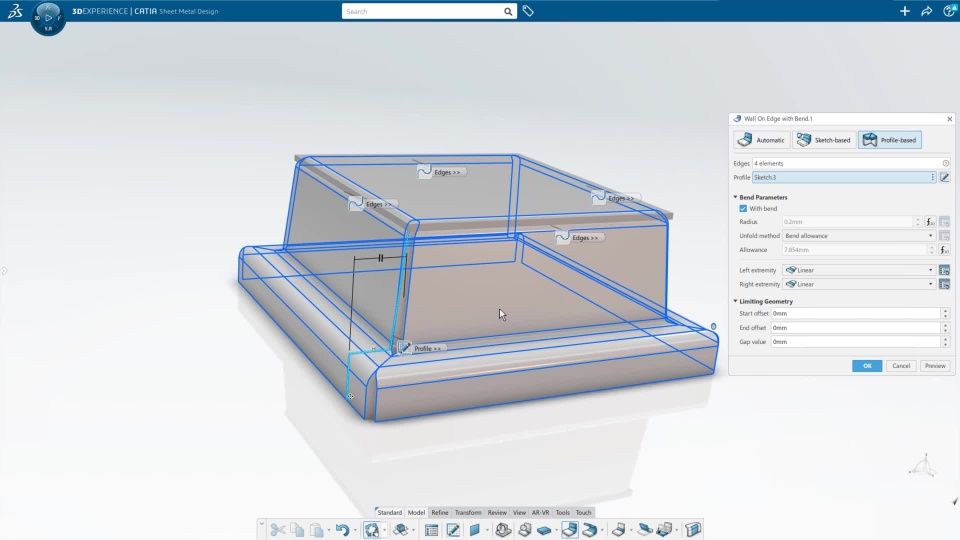Open Right extremity settings icon
The height and width of the screenshot is (540, 960).
pyautogui.click(x=945, y=284)
